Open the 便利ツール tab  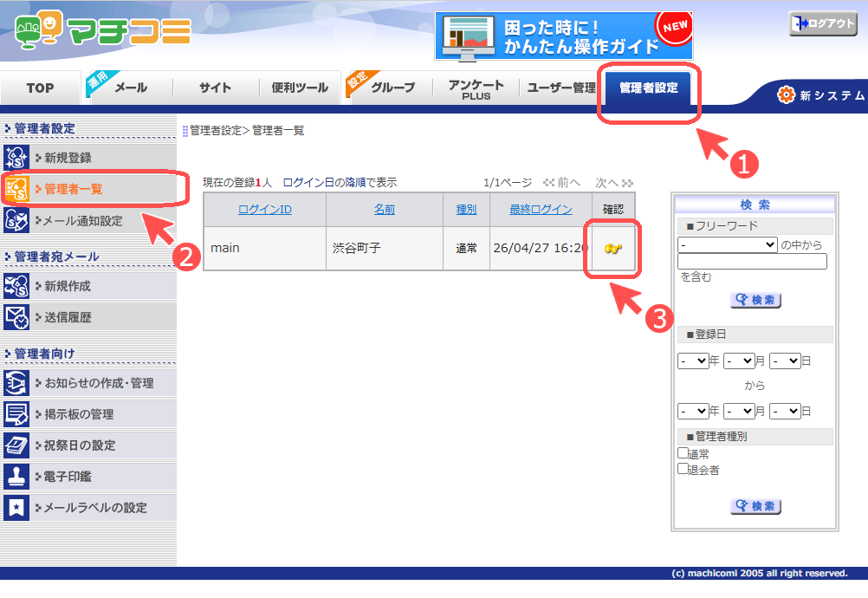(x=300, y=88)
